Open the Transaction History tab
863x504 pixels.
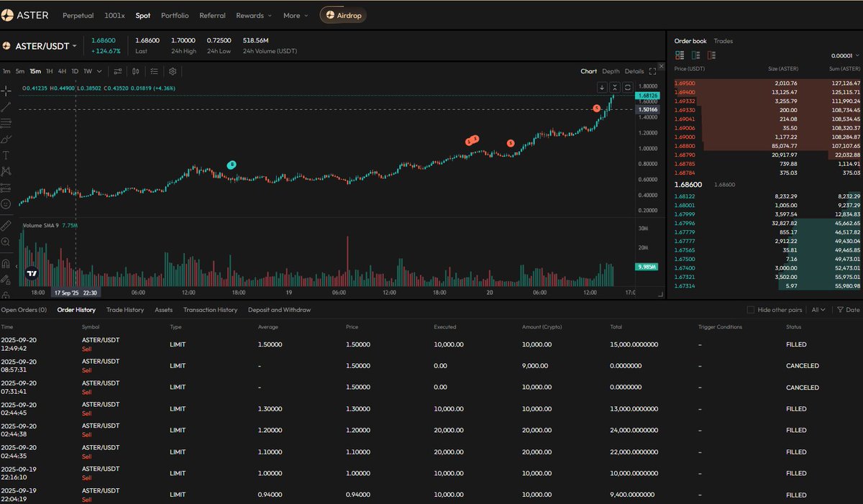[x=210, y=310]
